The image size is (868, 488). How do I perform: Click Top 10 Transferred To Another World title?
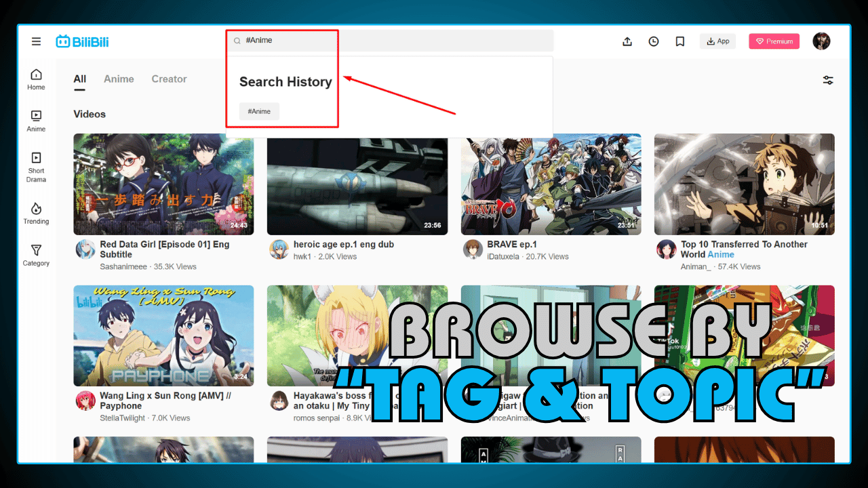(x=744, y=249)
